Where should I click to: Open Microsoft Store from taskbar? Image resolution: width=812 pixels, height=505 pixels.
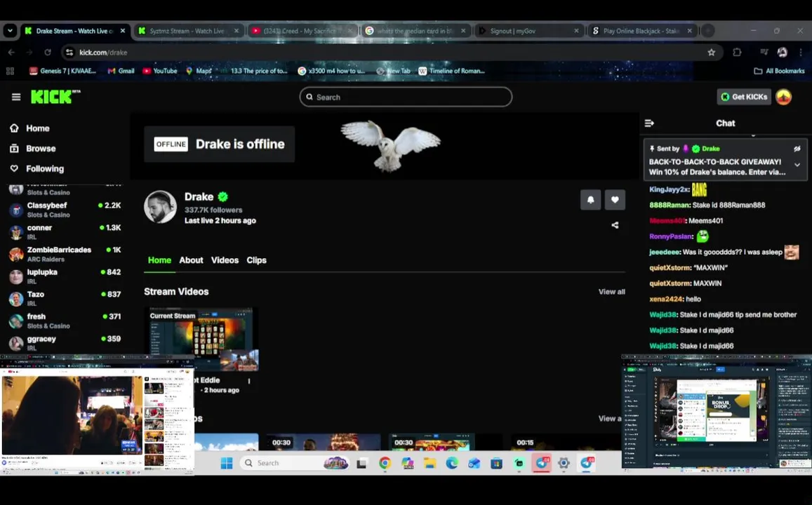pos(497,463)
